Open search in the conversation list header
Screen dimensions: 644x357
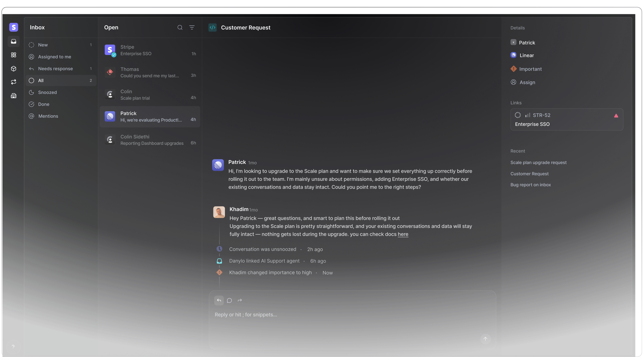pos(180,27)
